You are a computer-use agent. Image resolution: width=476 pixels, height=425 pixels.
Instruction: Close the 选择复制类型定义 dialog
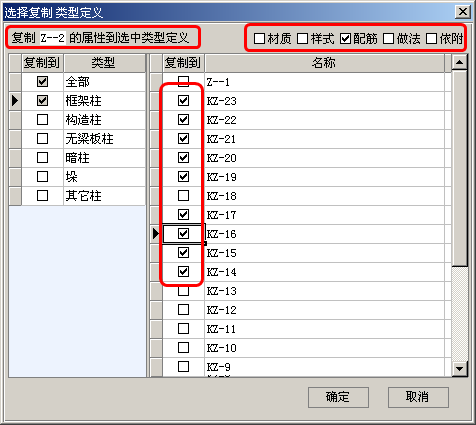(462, 12)
